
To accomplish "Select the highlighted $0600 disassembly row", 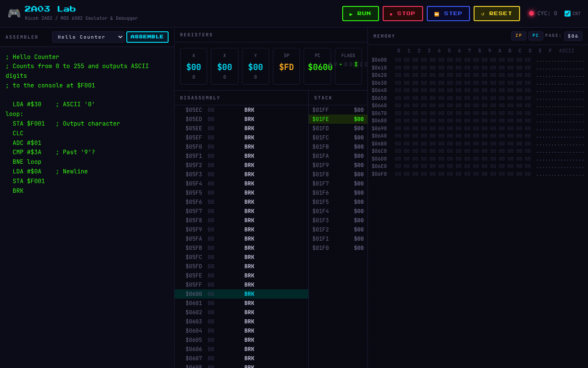I will 241,294.
